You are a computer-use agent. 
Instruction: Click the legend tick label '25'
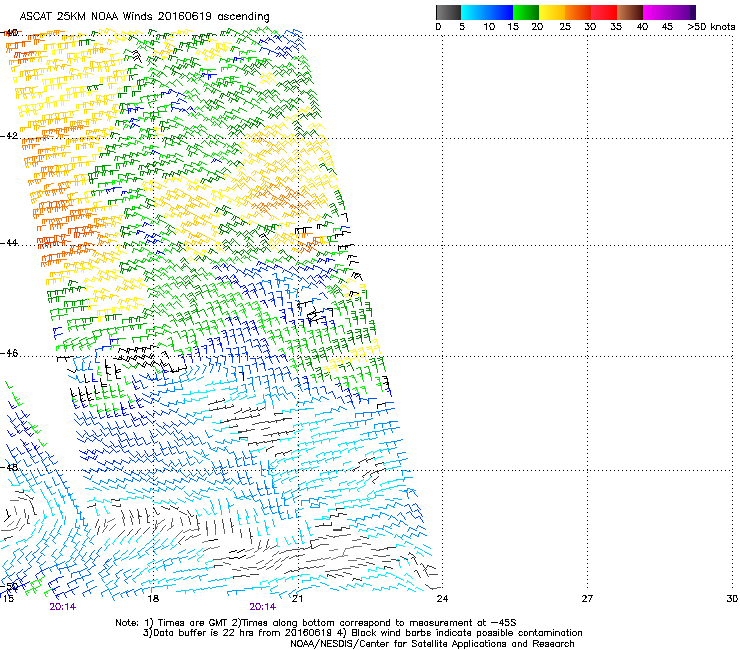[x=565, y=27]
